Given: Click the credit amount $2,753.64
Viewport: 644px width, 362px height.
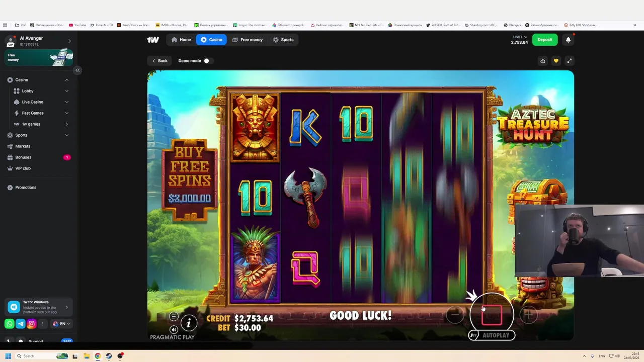Looking at the screenshot, I should coord(254,318).
